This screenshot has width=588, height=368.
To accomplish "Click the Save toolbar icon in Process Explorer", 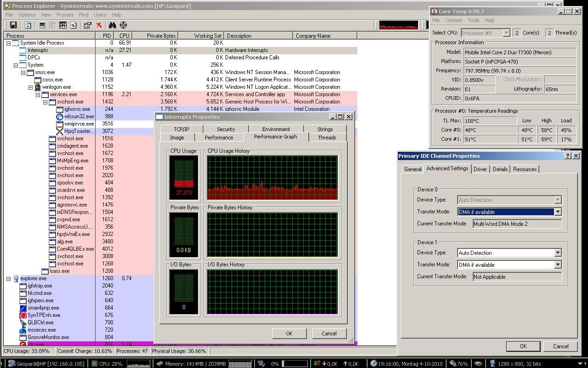I will (x=13, y=25).
